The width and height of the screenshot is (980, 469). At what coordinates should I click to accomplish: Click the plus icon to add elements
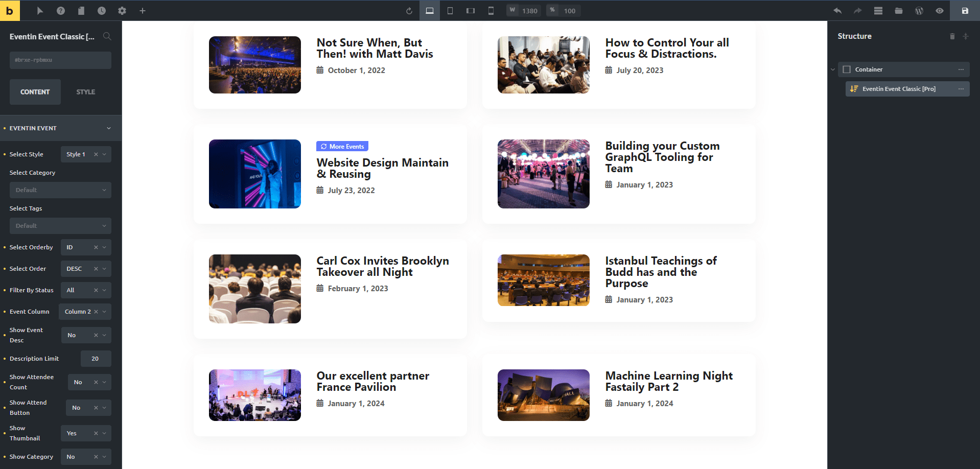pos(143,11)
